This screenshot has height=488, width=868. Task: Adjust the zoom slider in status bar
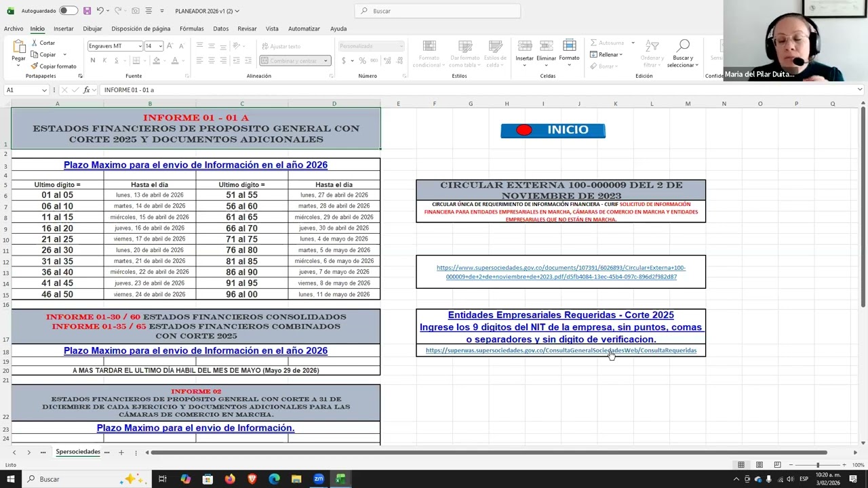817,465
